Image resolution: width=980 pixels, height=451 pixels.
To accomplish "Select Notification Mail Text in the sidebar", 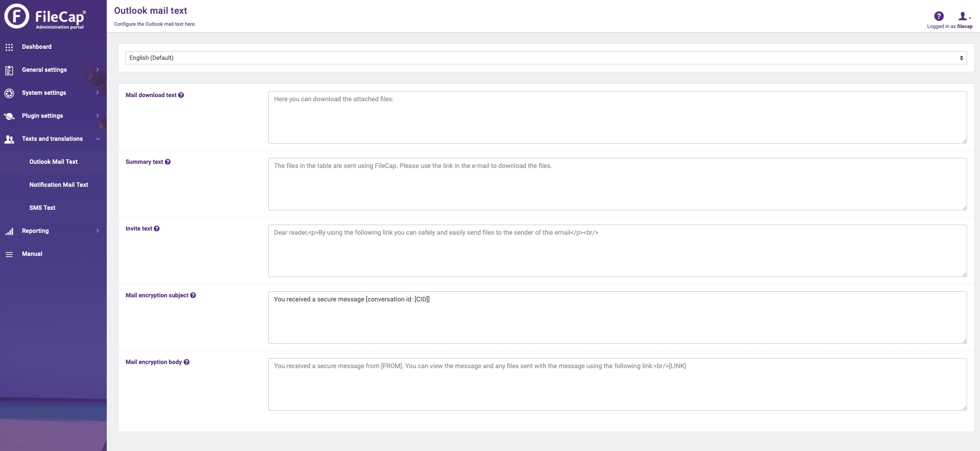I will [x=58, y=185].
